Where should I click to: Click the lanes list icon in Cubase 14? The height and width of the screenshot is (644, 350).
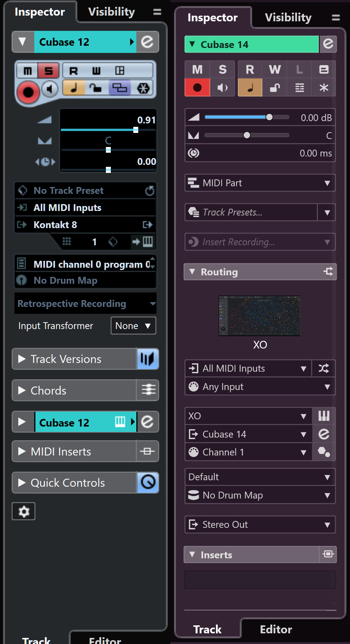(300, 88)
